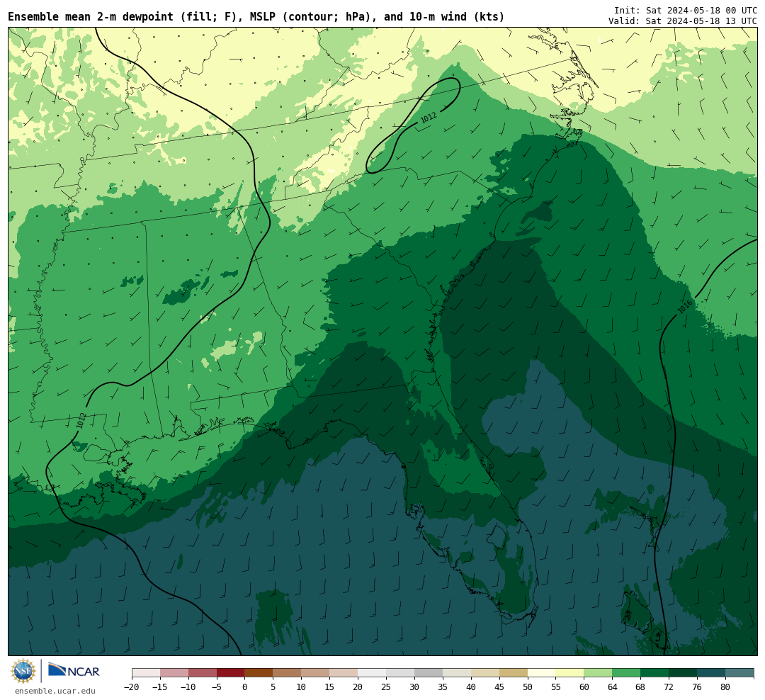Click the light green swatch starting at 60
This screenshot has height=700, width=765.
tap(599, 673)
